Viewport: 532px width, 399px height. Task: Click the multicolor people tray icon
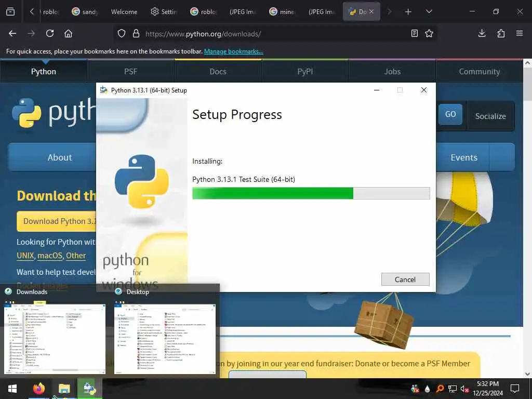point(415,389)
